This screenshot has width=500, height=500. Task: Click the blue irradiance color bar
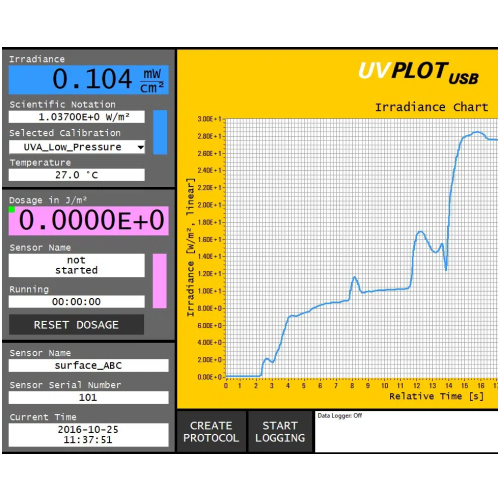click(x=160, y=132)
